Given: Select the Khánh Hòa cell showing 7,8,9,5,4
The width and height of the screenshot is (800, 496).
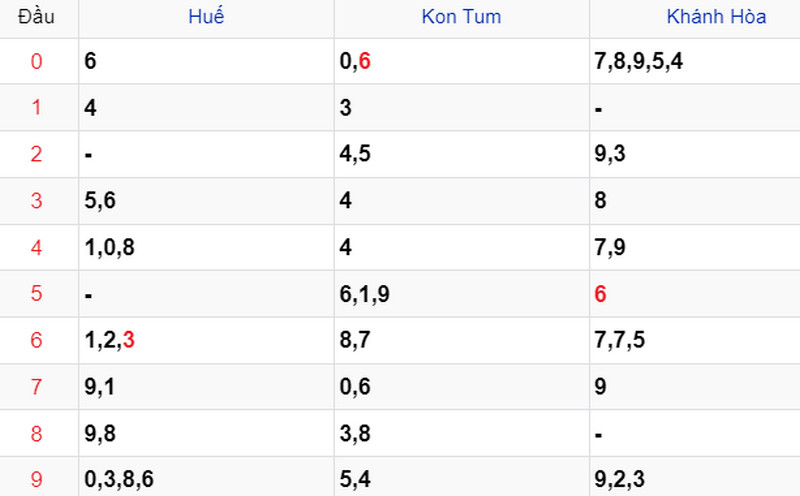Looking at the screenshot, I should [695, 61].
